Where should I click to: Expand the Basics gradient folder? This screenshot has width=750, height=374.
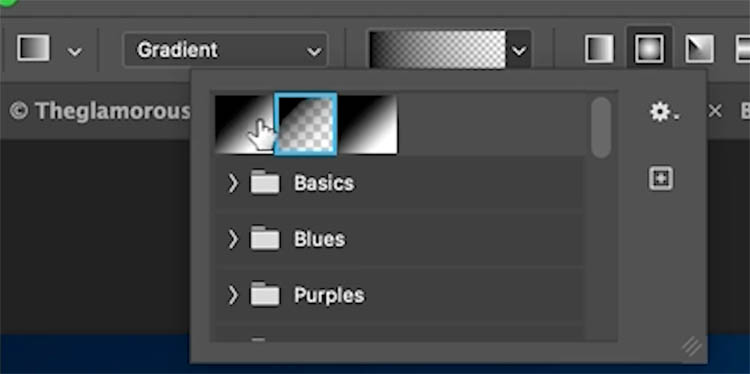click(233, 183)
